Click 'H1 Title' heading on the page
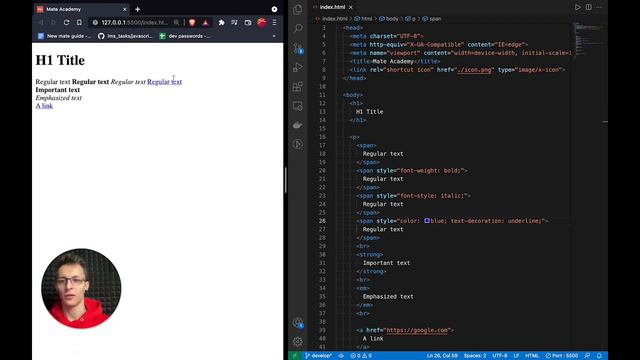The image size is (640, 360). [60, 60]
